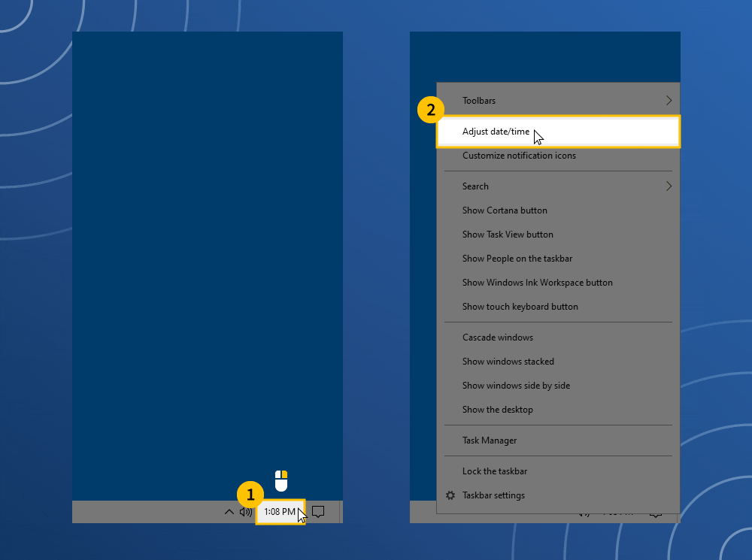Select Show the desktop

558,410
